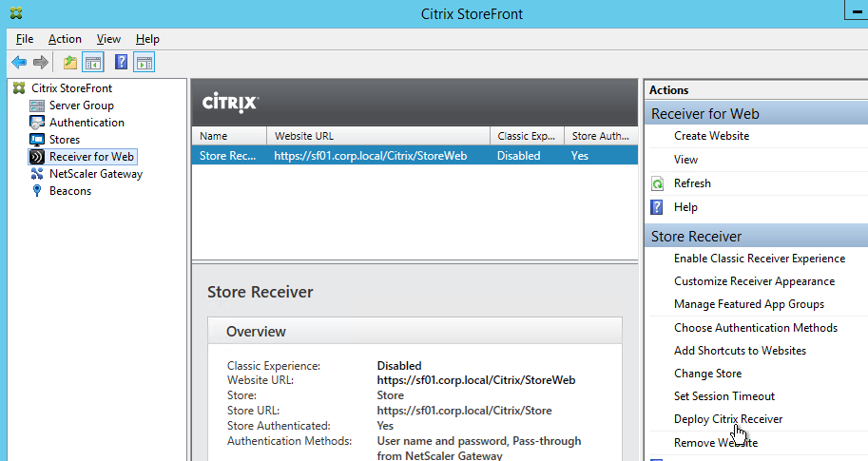Select Citrix StoreFront root tree node

tap(71, 88)
